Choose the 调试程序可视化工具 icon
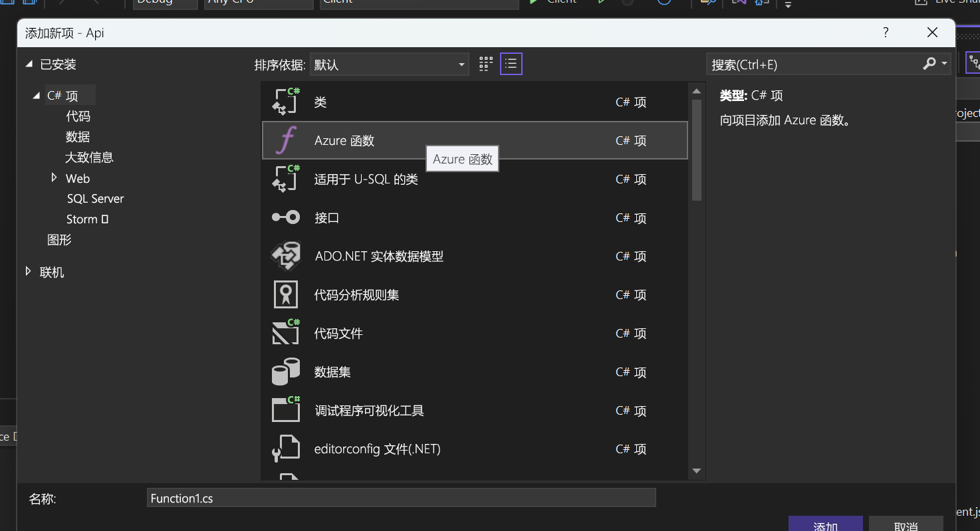 [287, 410]
